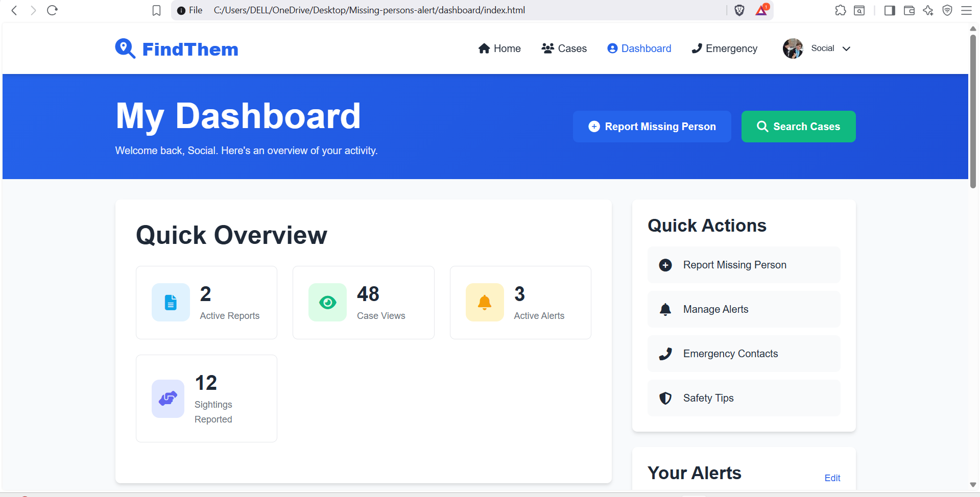Open the browser hamburger menu
This screenshot has height=497, width=980.
click(x=967, y=10)
